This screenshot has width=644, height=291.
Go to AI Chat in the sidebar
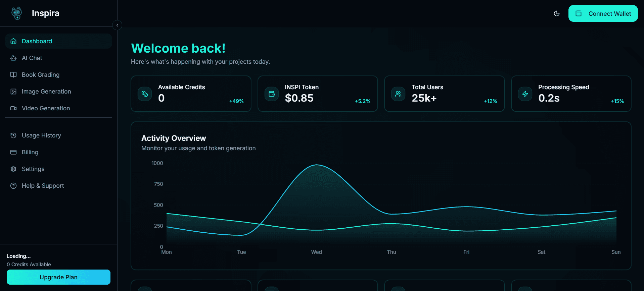[32, 58]
